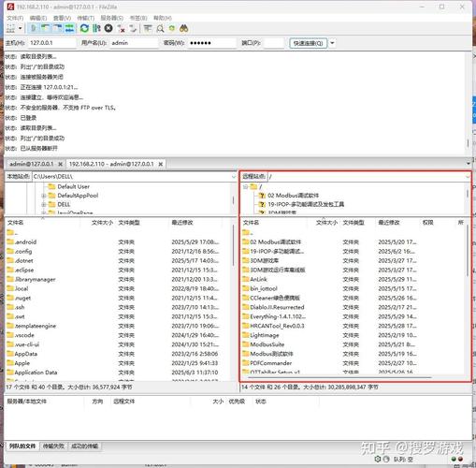Click the AnLink remote folder icon

click(x=246, y=279)
